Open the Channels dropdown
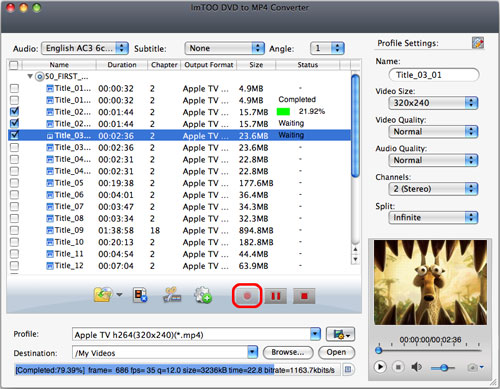 click(433, 189)
